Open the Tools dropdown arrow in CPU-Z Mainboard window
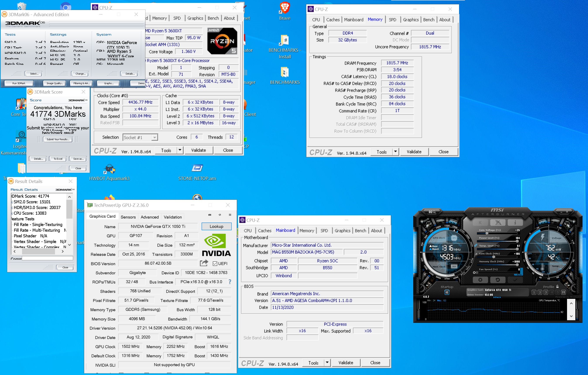 pos(327,363)
